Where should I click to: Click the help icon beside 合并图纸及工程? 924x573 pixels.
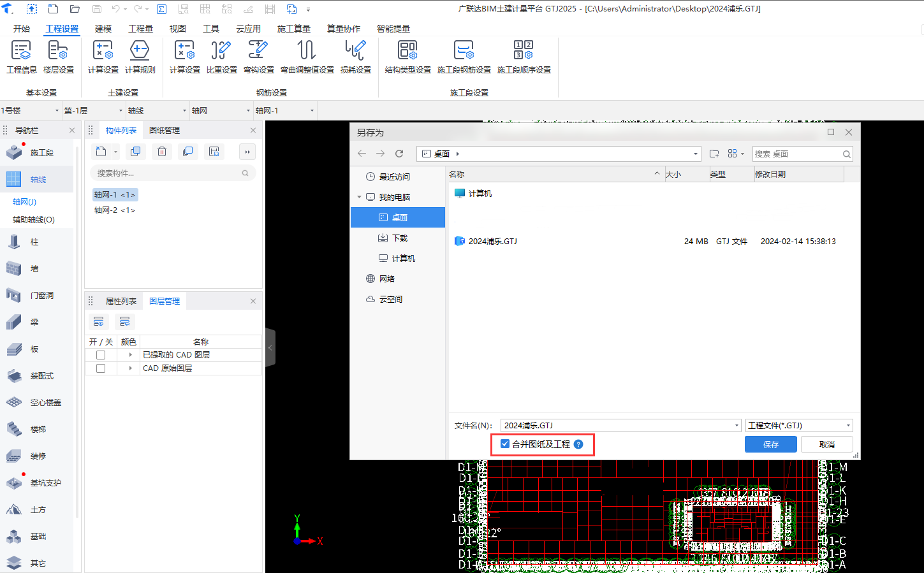(x=578, y=444)
